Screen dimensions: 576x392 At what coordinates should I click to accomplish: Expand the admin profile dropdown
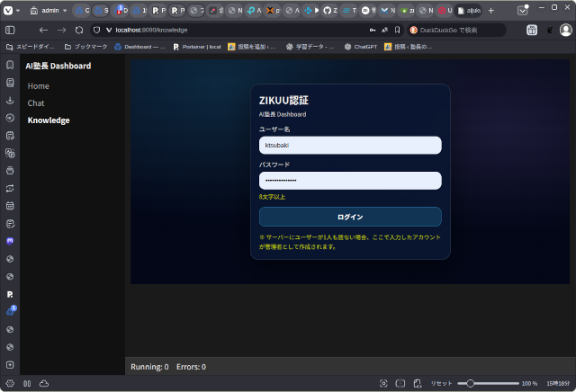pos(49,11)
